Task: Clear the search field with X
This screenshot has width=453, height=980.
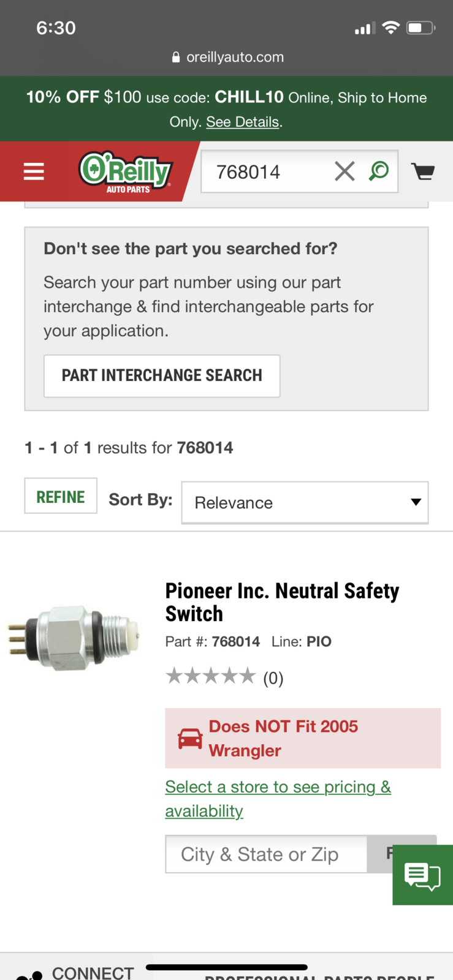Action: (x=345, y=171)
